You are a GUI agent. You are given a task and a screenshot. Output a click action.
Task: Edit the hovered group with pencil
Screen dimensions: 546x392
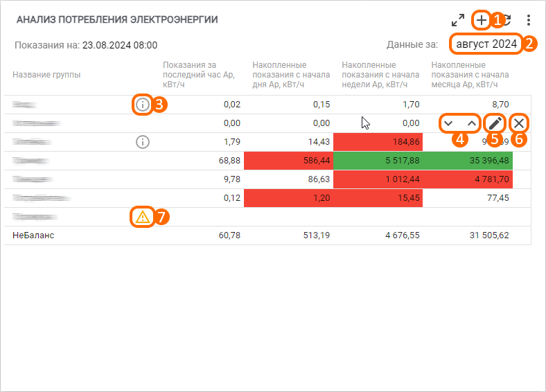(495, 123)
